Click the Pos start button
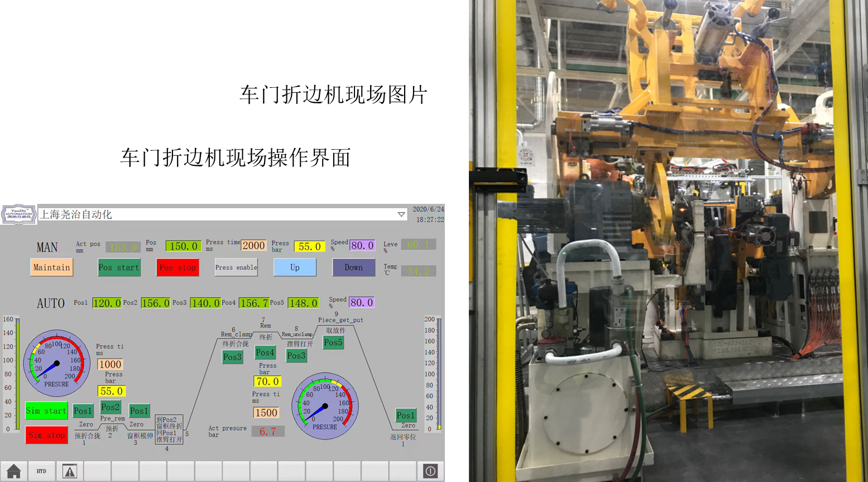 point(119,268)
